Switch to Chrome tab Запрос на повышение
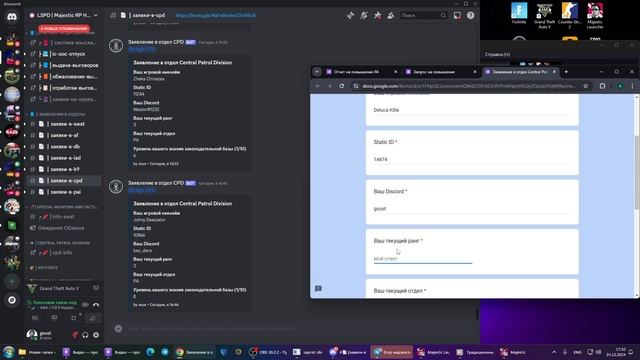This screenshot has height=360, width=640. click(x=440, y=72)
